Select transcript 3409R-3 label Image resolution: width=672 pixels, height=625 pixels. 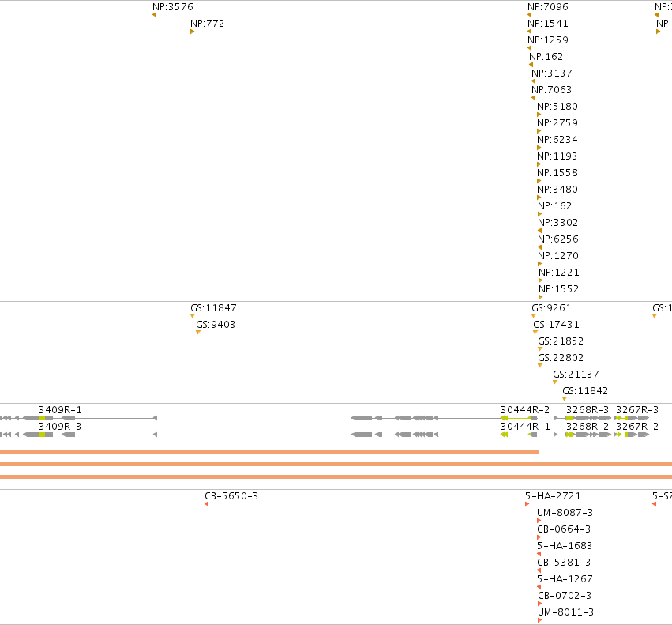(x=60, y=427)
